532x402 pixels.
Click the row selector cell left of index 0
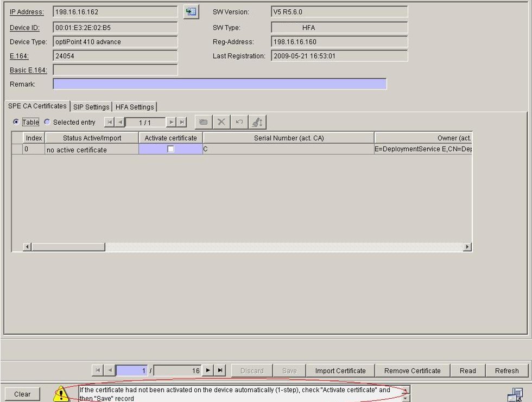click(x=17, y=149)
